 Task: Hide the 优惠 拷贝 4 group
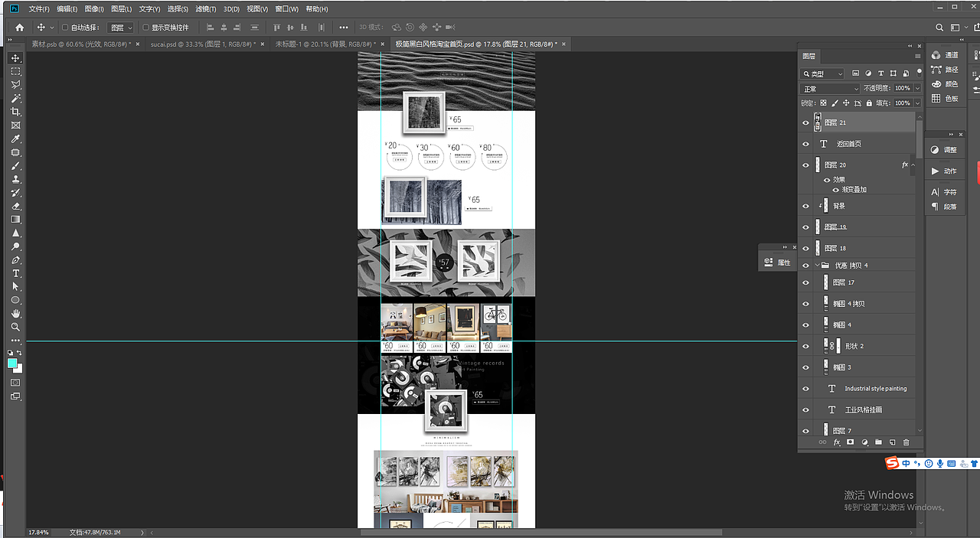pos(805,266)
